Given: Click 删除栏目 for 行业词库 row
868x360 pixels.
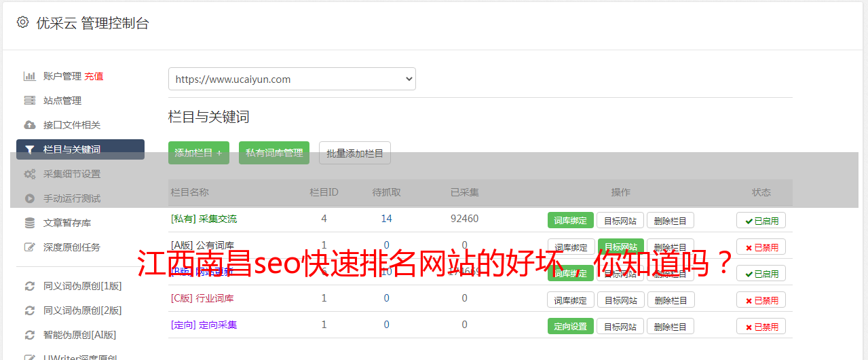Looking at the screenshot, I should [671, 300].
